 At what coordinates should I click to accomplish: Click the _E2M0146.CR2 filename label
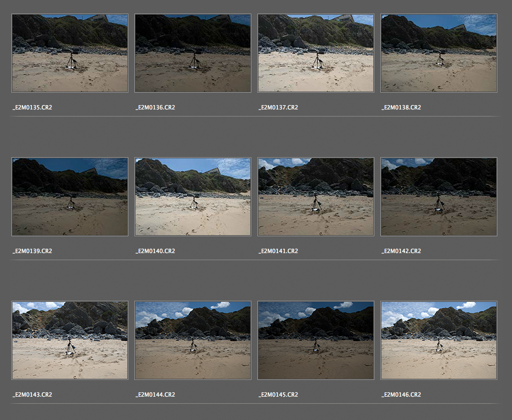click(401, 395)
